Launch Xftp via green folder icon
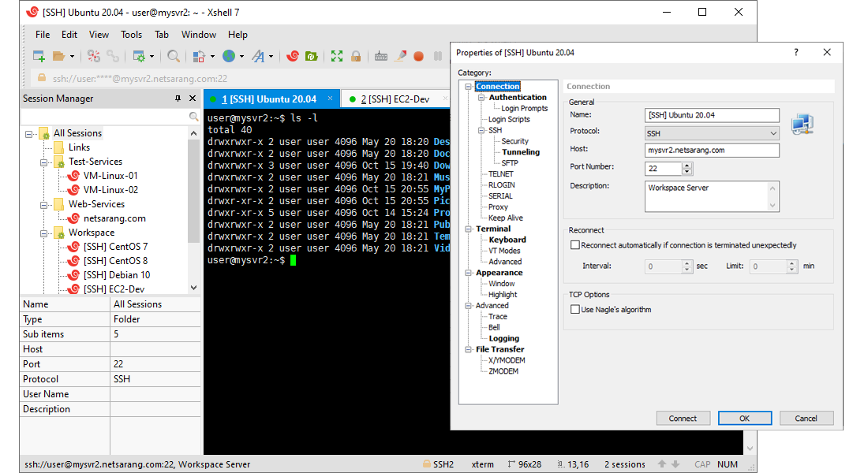Viewport: 868px width, 473px height. tap(312, 56)
